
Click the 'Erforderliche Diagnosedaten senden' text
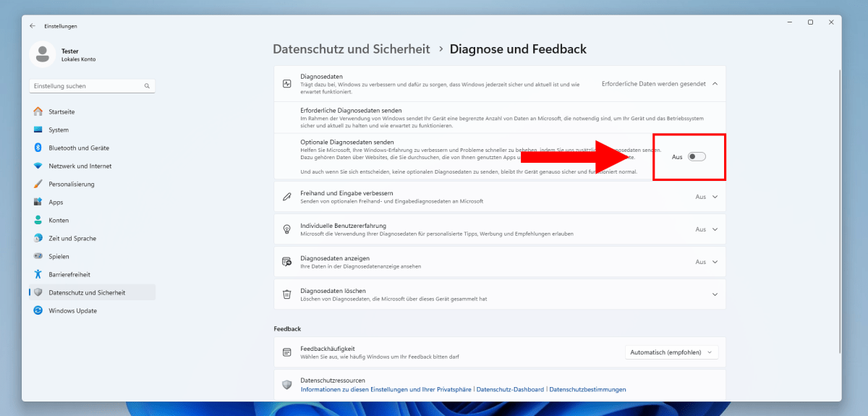click(x=352, y=109)
